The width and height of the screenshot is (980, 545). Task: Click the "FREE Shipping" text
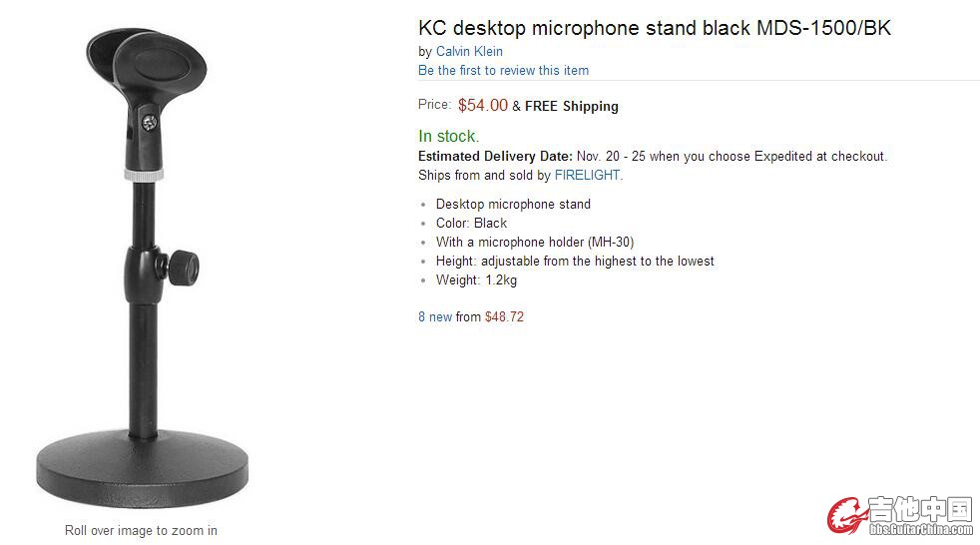click(x=572, y=106)
